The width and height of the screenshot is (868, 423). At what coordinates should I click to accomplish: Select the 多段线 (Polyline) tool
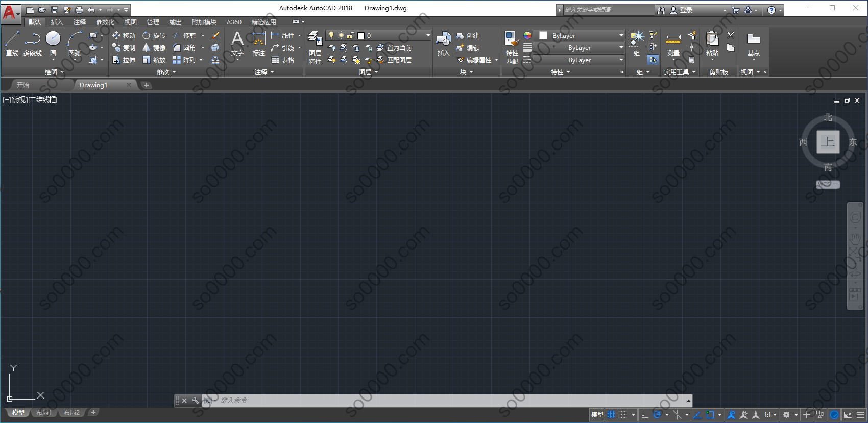(x=33, y=43)
